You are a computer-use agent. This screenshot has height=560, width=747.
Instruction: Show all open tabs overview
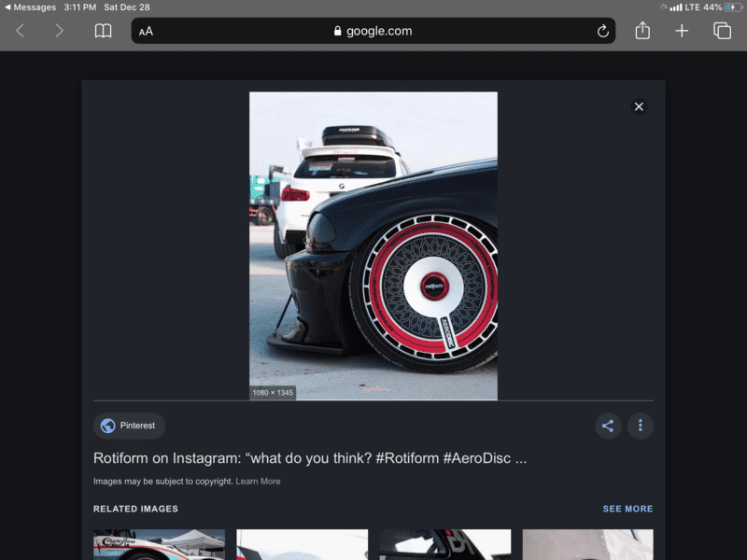point(722,31)
